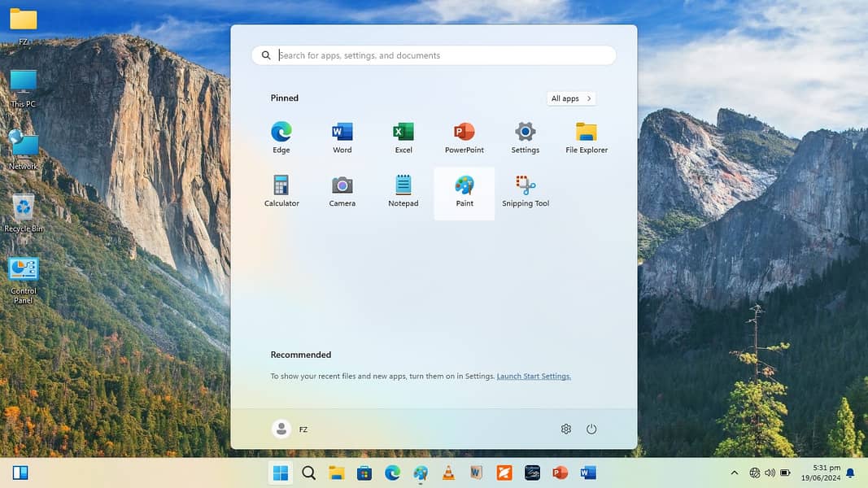Open Paint from pinned apps
The width and height of the screenshot is (868, 488).
[x=465, y=191]
